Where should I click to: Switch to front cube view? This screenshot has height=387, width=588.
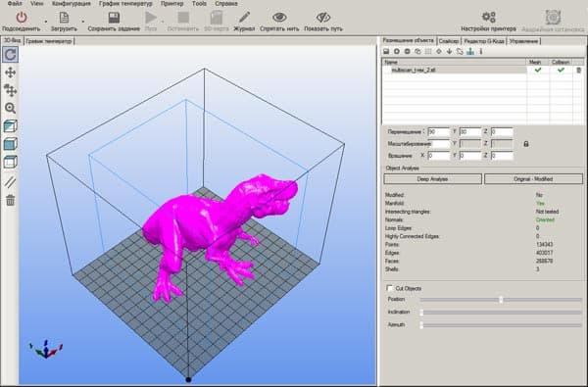10,144
